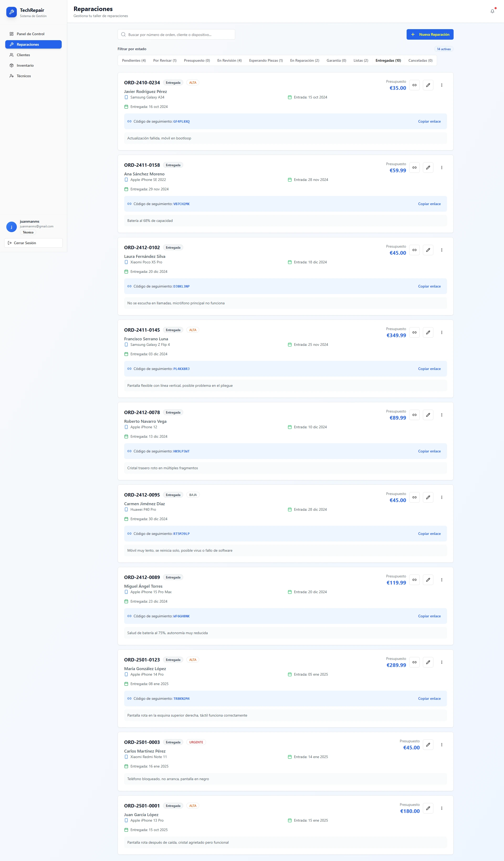This screenshot has width=504, height=861.
Task: Click tracking code VB7CH2MK
Action: 181,204
